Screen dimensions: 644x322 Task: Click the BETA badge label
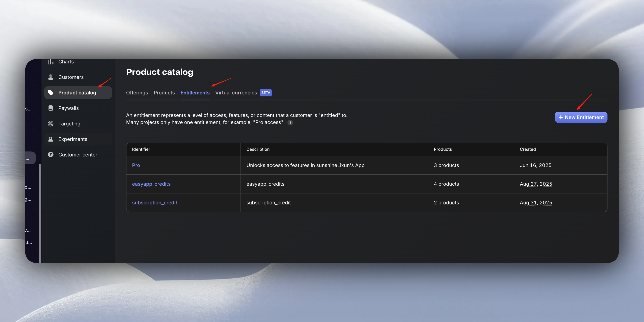pos(266,93)
